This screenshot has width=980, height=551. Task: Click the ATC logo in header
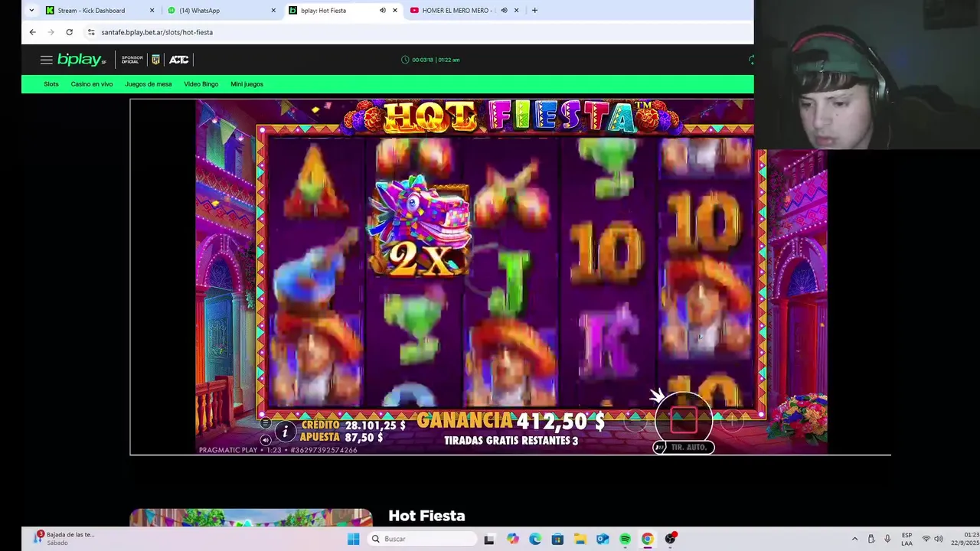[x=178, y=60]
